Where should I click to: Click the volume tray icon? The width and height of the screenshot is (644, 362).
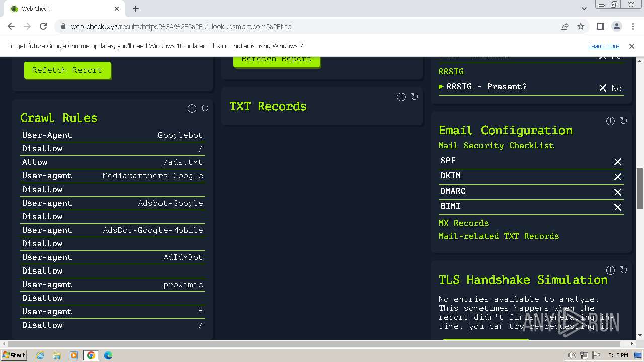pos(572,355)
